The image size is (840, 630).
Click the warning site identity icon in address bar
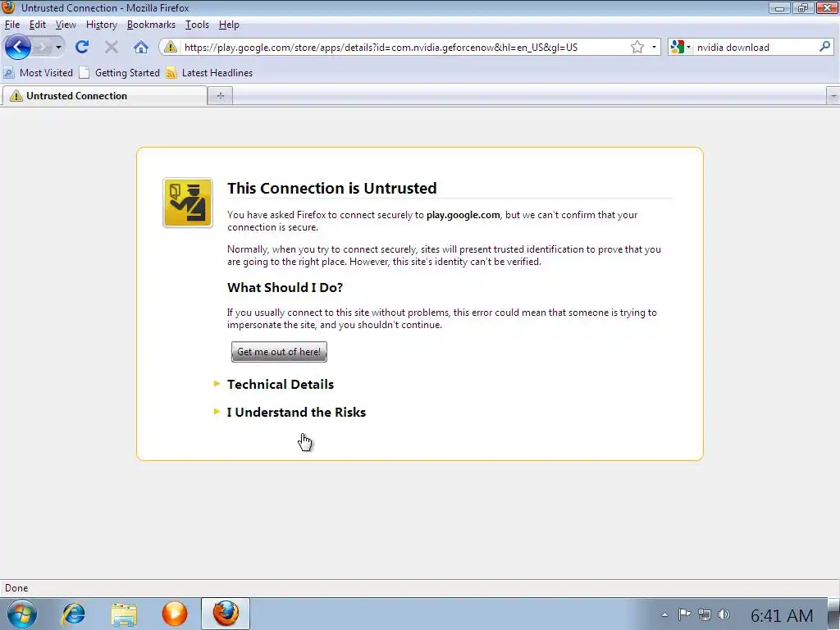(171, 47)
